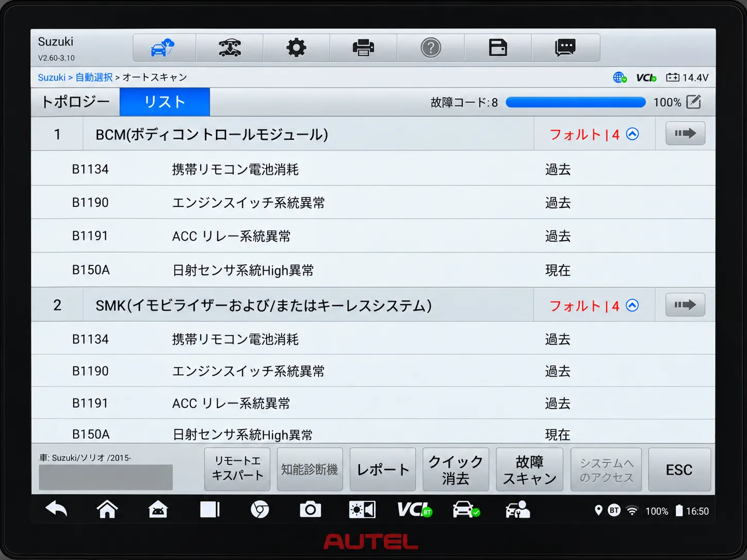Enter the SMK system with arrow button

coord(685,305)
